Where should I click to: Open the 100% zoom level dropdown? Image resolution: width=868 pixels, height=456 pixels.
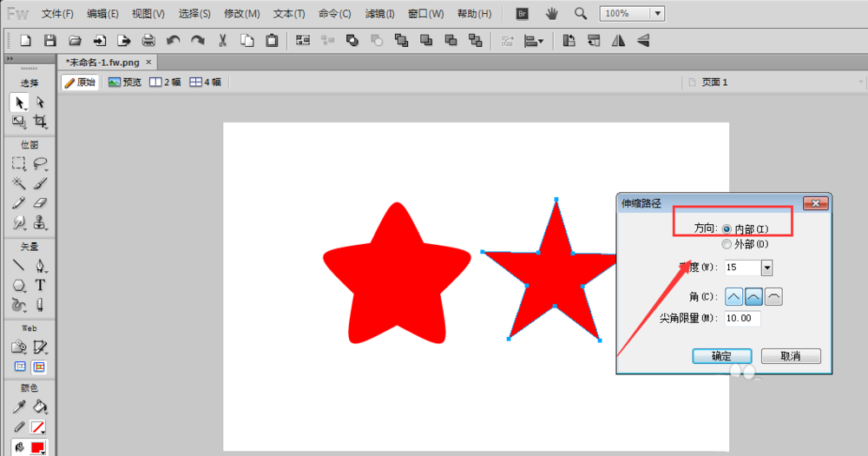[657, 14]
